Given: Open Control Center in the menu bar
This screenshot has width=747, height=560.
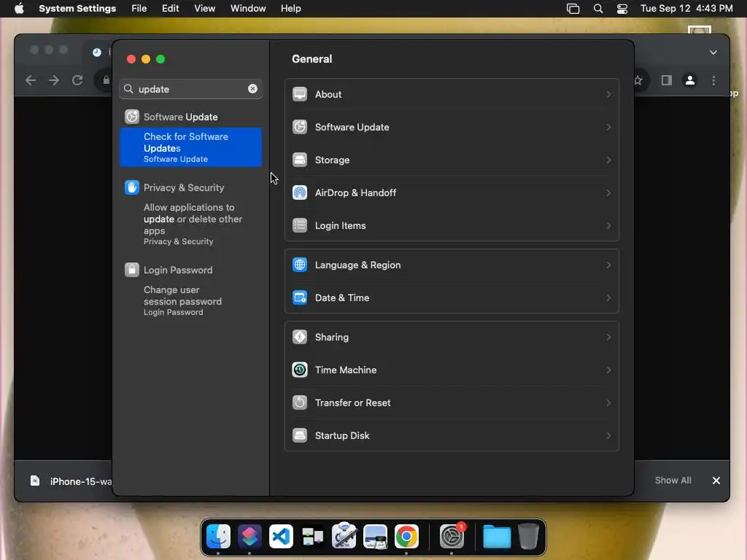Looking at the screenshot, I should point(622,9).
